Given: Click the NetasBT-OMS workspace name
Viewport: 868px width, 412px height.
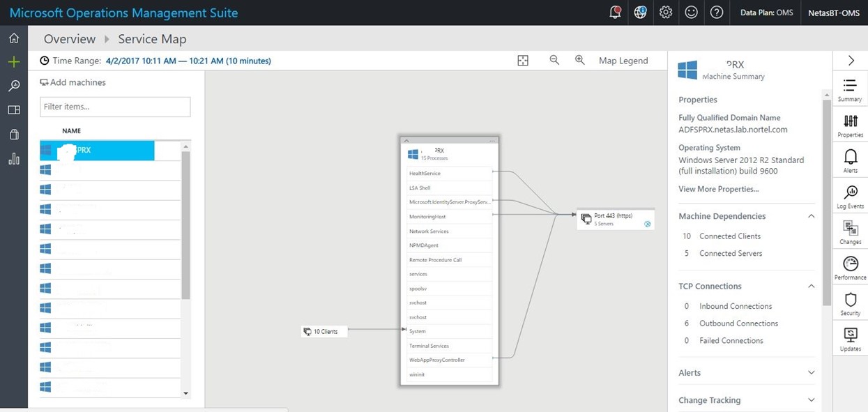Looking at the screenshot, I should tap(834, 13).
